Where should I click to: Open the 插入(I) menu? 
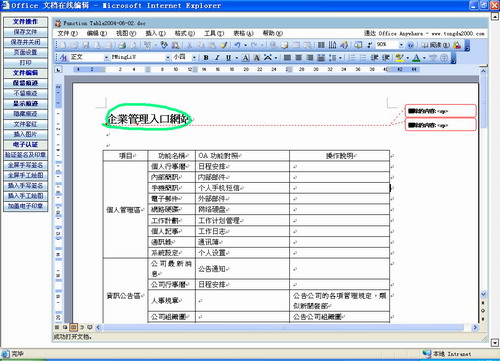pos(155,33)
